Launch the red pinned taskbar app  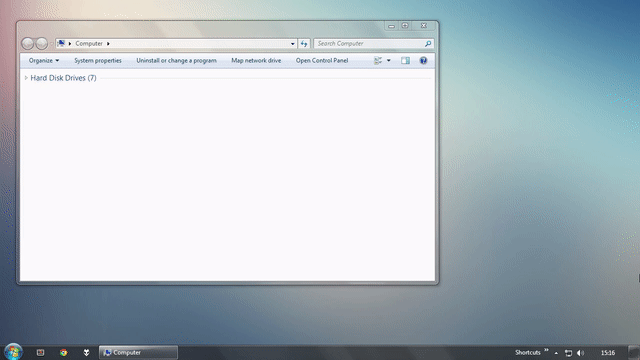pyautogui.click(x=40, y=352)
